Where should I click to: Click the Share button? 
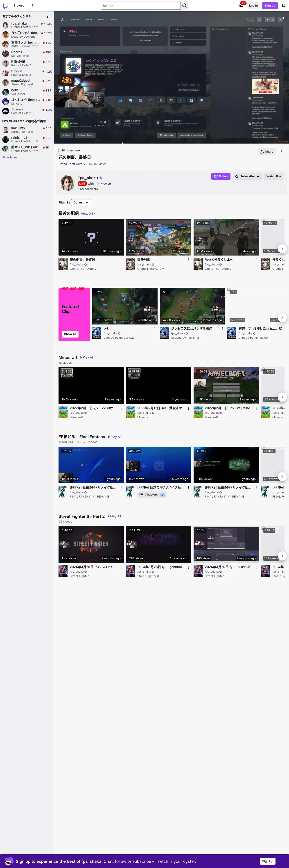click(266, 152)
